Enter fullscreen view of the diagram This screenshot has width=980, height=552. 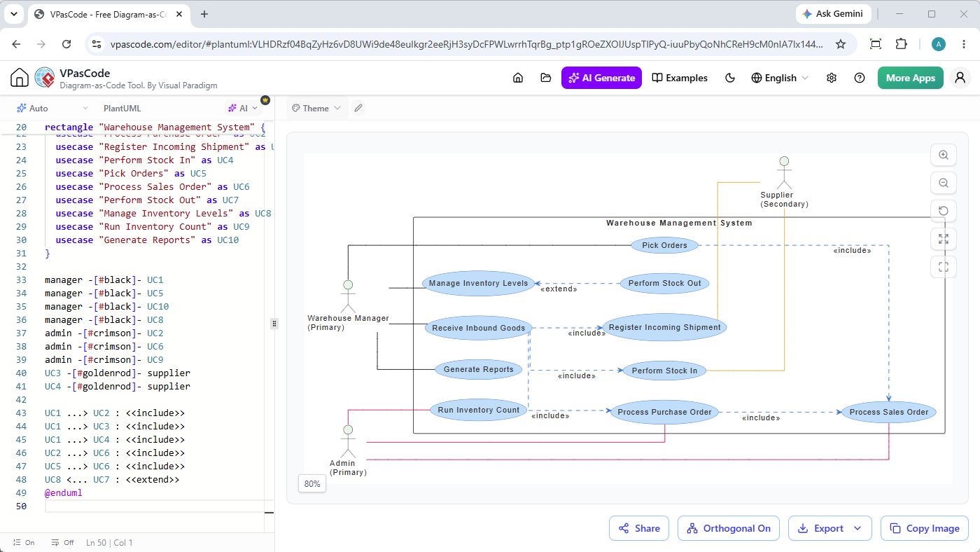pyautogui.click(x=944, y=267)
